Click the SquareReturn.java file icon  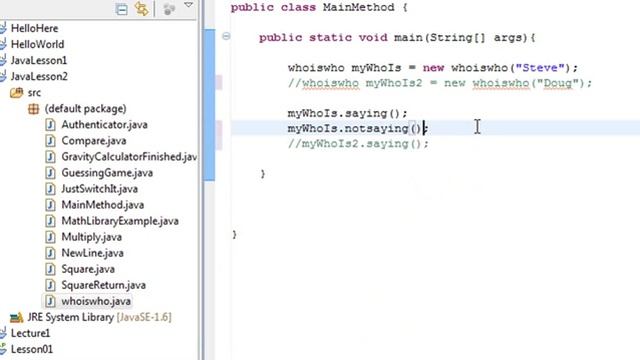point(50,285)
